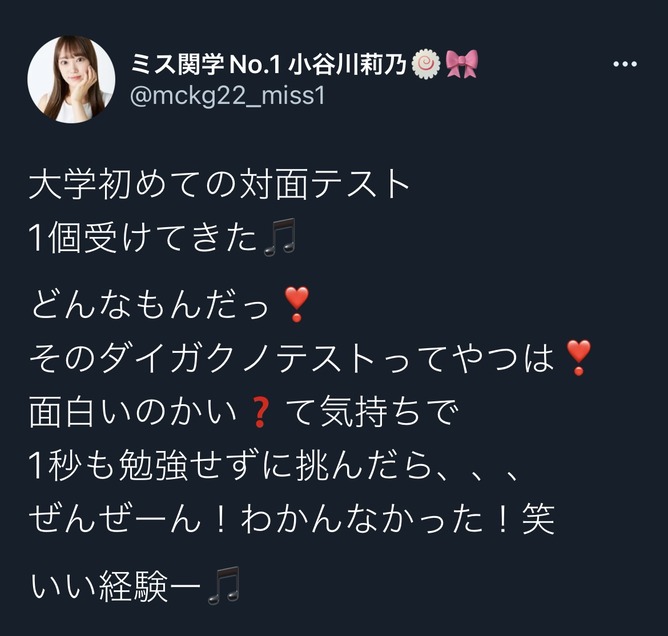Open the ミス関学 No.1 小谷川莉乃 display name

269,64
